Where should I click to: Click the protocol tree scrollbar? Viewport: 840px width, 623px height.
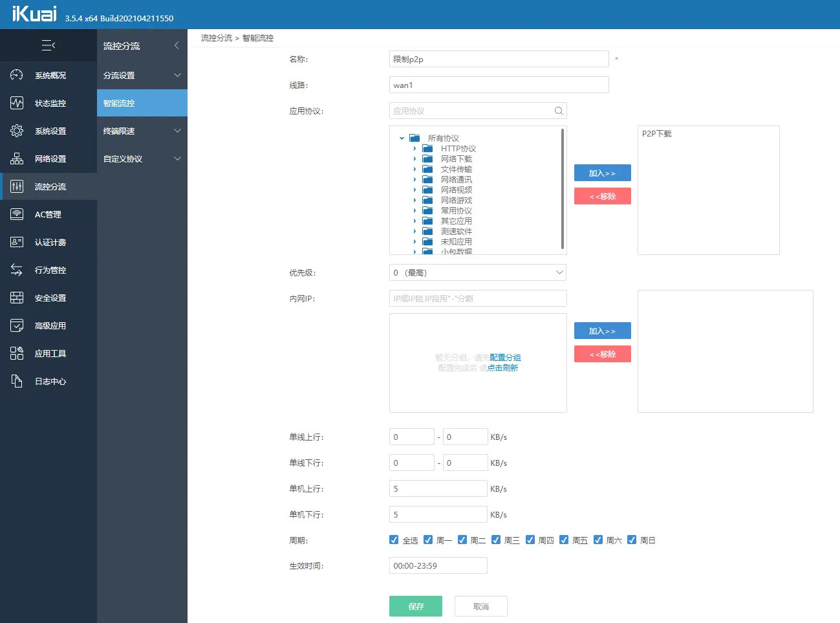pos(563,188)
